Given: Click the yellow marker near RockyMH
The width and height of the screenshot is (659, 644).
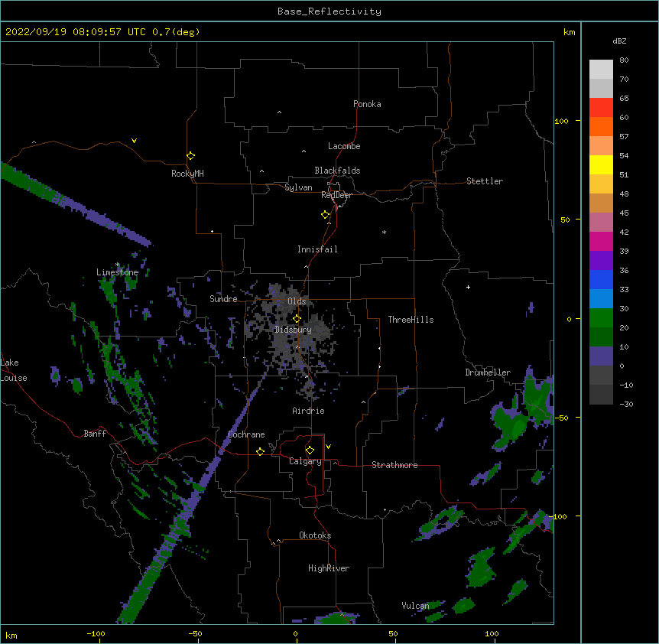Looking at the screenshot, I should click(x=191, y=156).
